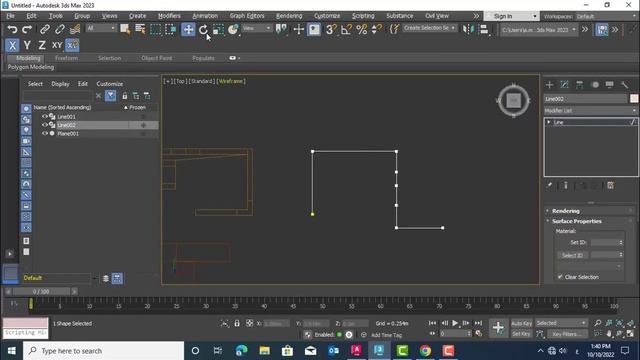Open the Rendering menu
The width and height of the screenshot is (640, 360).
click(289, 16)
